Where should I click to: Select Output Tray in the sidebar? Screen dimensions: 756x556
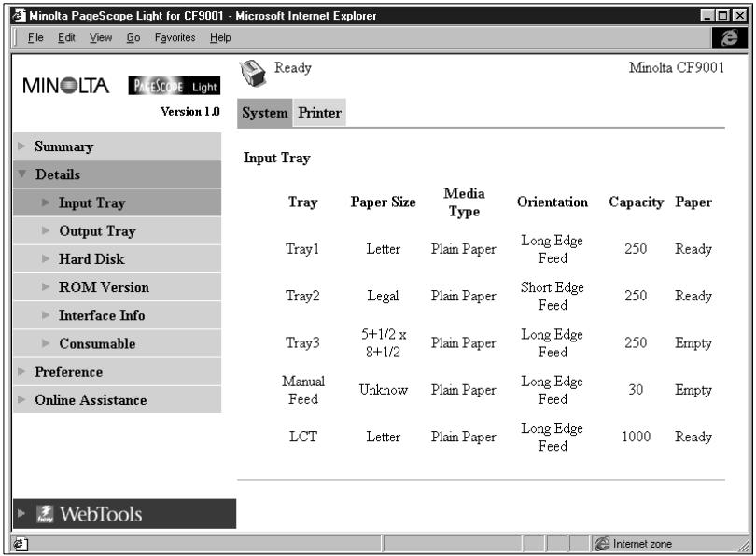coord(118,230)
